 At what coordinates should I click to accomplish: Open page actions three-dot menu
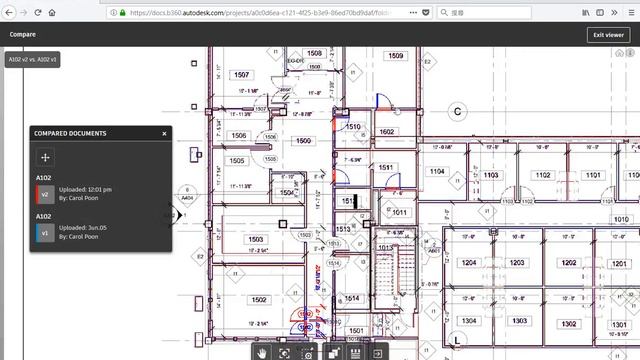[x=413, y=13]
